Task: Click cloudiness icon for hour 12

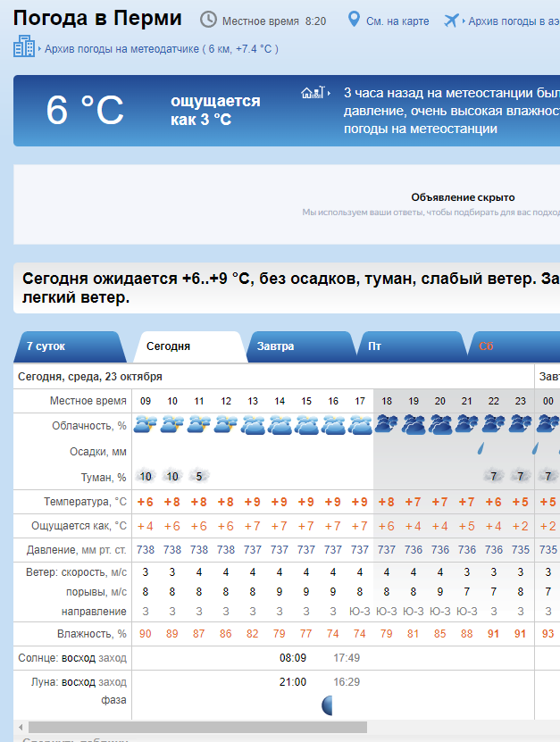Action: [x=226, y=424]
